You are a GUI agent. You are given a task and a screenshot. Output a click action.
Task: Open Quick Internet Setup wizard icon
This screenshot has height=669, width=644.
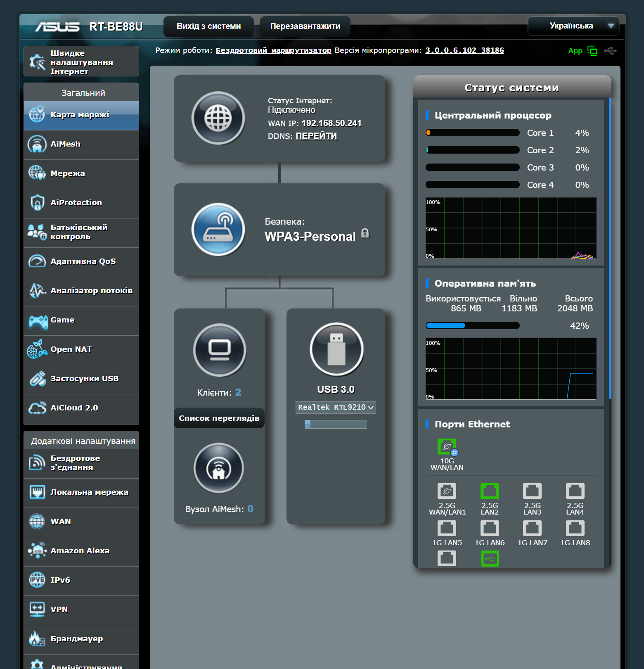pos(37,62)
